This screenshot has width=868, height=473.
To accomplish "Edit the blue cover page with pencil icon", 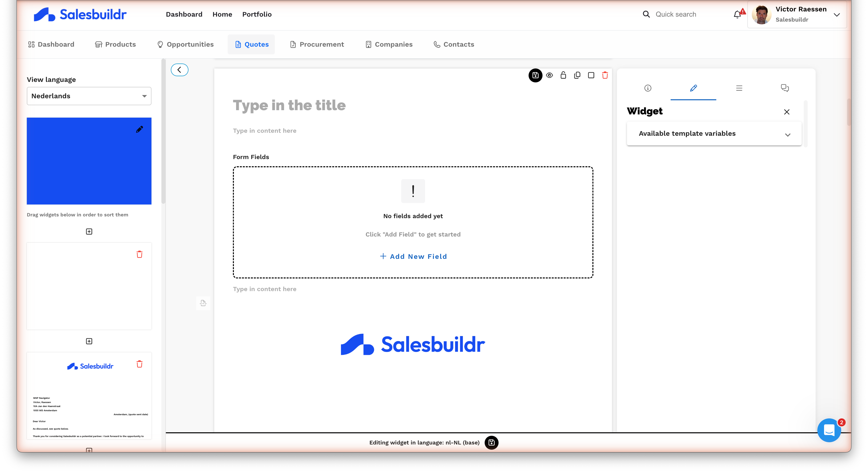I will (x=139, y=130).
